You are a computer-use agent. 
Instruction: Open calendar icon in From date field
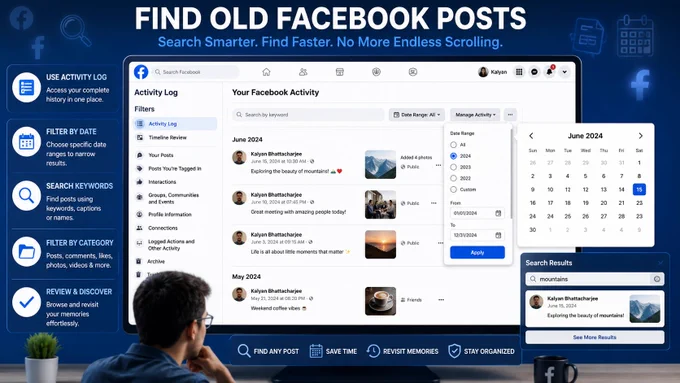point(498,213)
